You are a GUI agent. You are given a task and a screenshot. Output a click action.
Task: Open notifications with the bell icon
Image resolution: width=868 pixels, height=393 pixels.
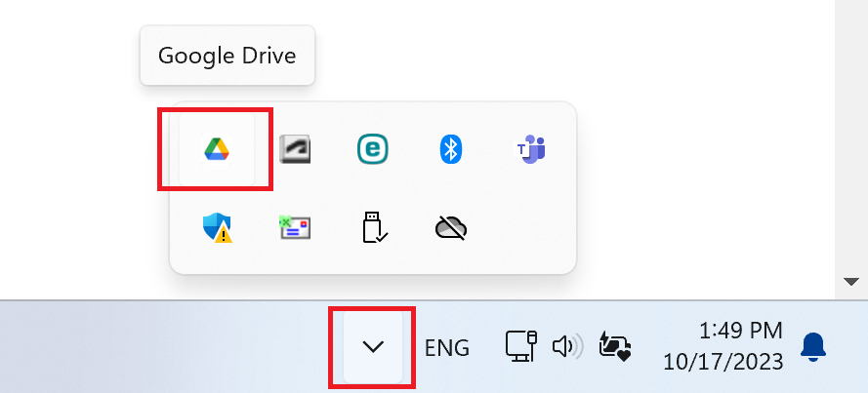pos(813,347)
